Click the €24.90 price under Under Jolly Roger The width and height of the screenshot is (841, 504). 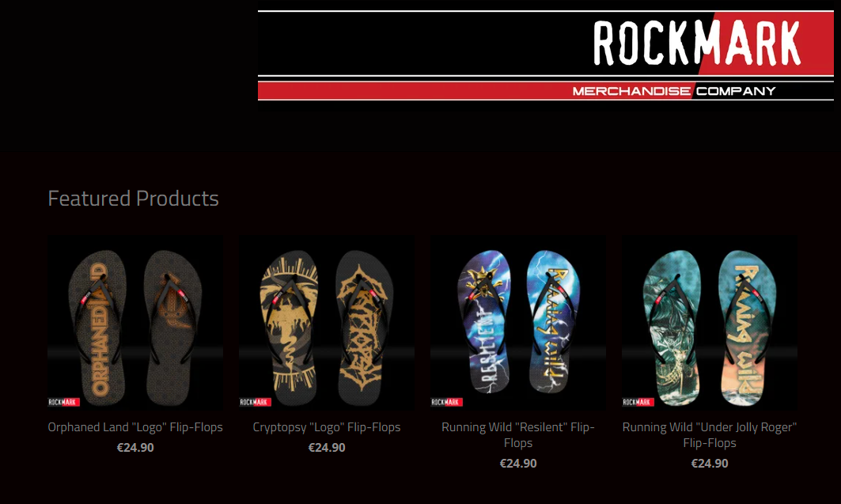point(710,463)
